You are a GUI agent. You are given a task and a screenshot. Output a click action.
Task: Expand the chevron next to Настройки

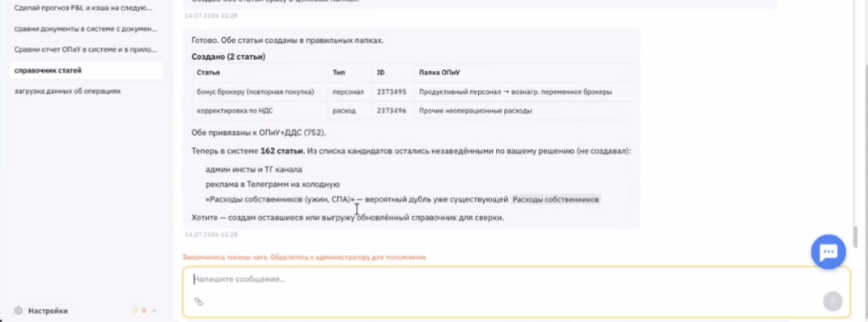(x=155, y=311)
